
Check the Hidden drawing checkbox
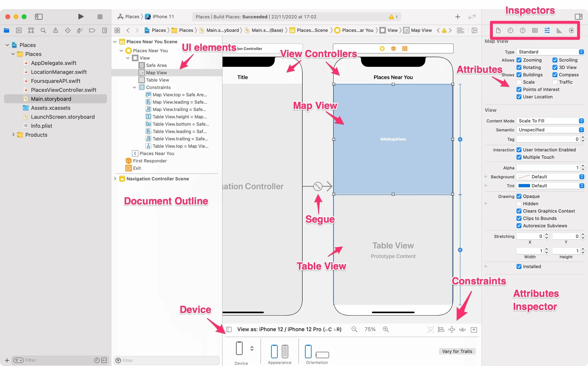(519, 204)
